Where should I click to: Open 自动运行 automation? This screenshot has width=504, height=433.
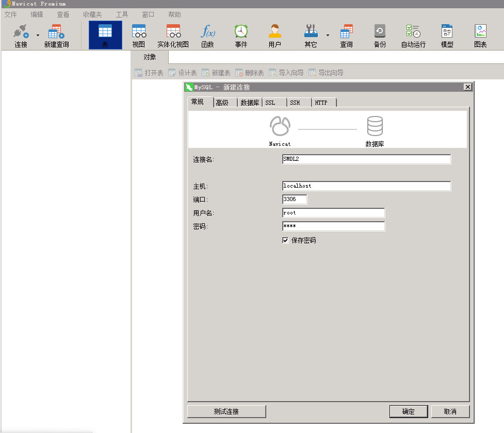(413, 36)
